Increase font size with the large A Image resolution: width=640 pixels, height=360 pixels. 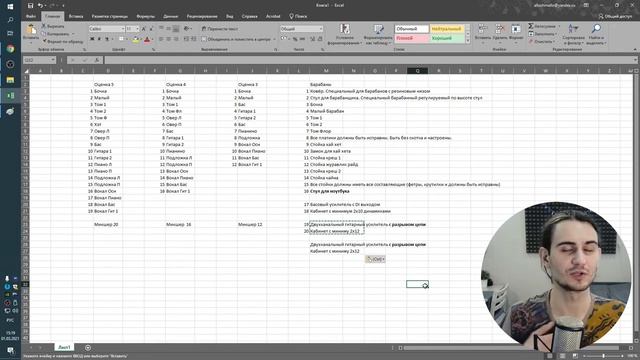(x=143, y=29)
